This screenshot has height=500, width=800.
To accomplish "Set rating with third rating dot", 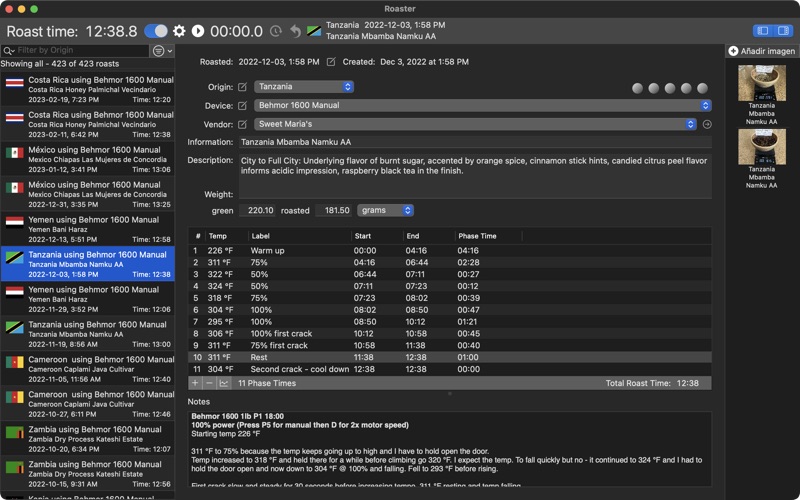I will (x=670, y=88).
